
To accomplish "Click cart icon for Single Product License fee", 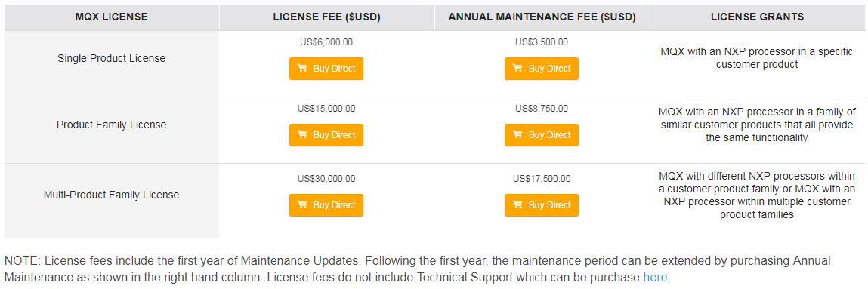I will (x=302, y=69).
